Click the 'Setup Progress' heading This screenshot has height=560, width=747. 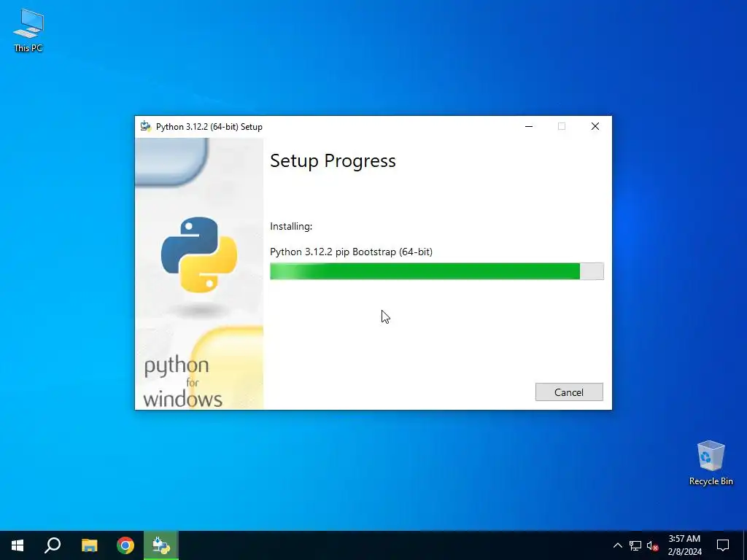pos(333,161)
